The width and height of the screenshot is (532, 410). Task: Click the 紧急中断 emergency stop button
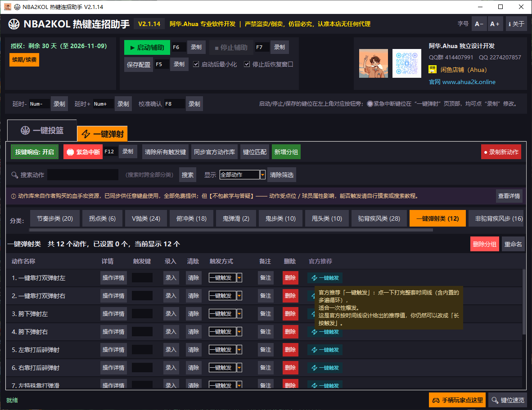(83, 152)
